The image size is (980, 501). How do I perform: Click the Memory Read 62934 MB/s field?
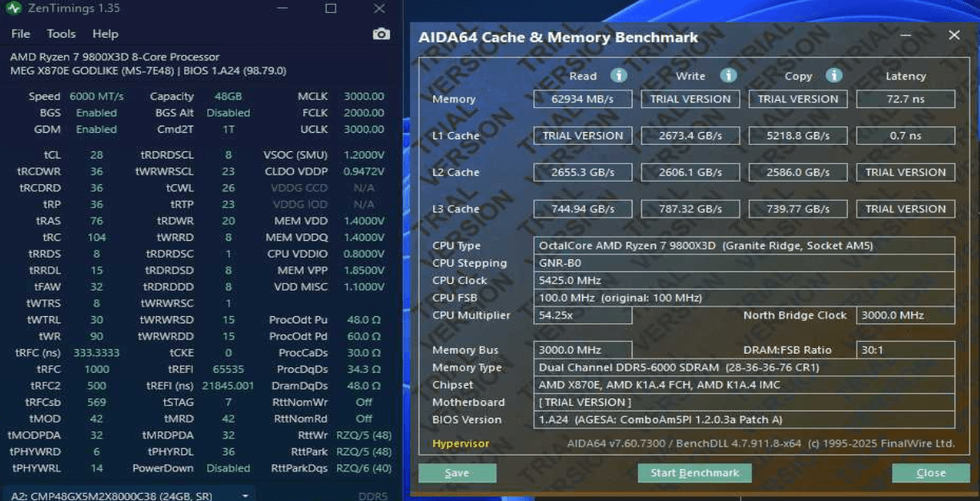pos(583,99)
